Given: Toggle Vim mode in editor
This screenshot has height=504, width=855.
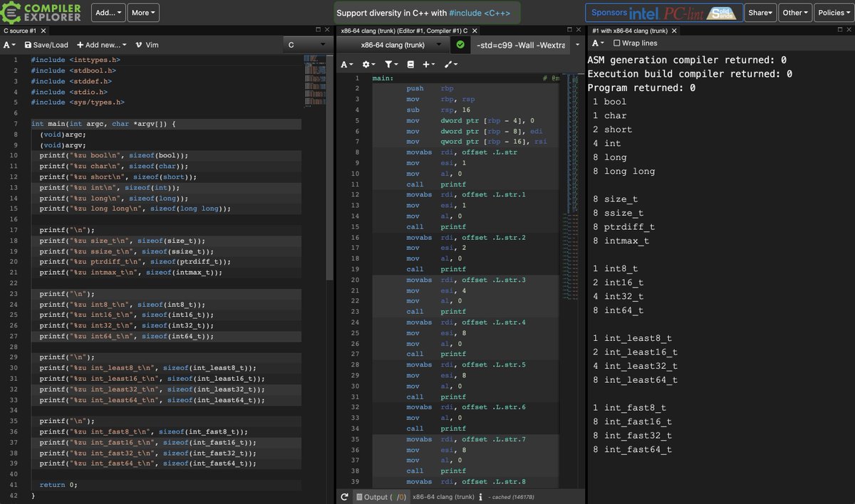Looking at the screenshot, I should pos(147,45).
